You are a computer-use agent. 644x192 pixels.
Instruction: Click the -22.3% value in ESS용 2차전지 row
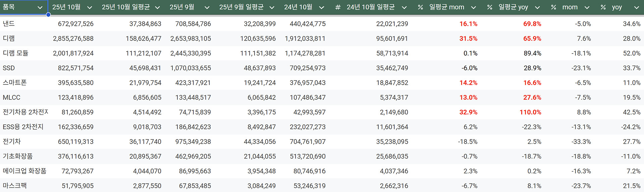pyautogui.click(x=532, y=127)
